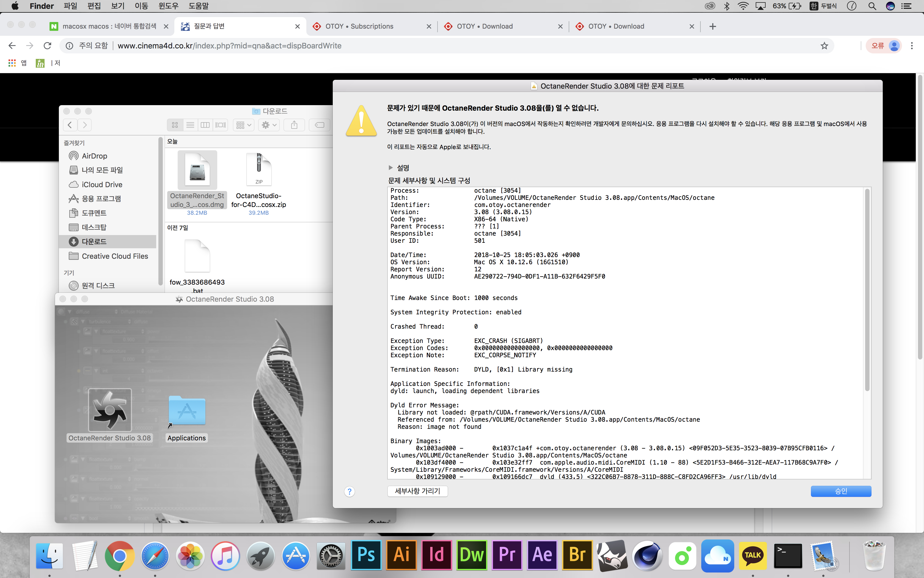The width and height of the screenshot is (924, 578).
Task: Switch to macosx macos Naver search tab
Action: coord(109,26)
